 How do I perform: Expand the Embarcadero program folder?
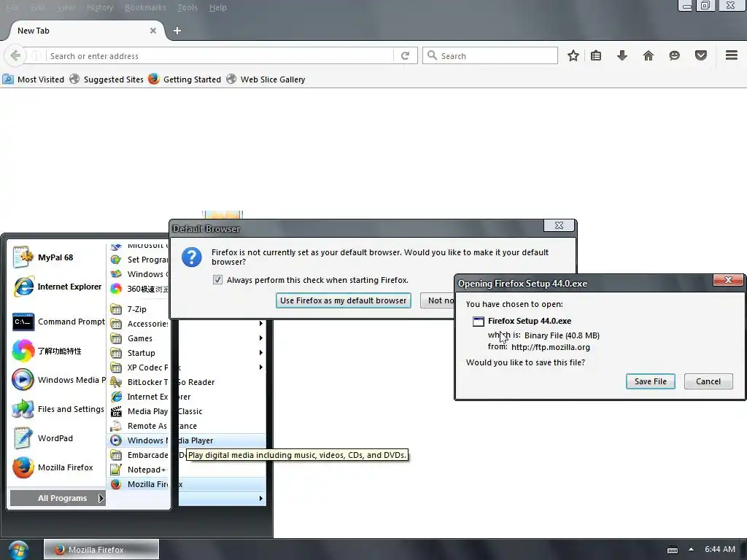[x=139, y=455]
